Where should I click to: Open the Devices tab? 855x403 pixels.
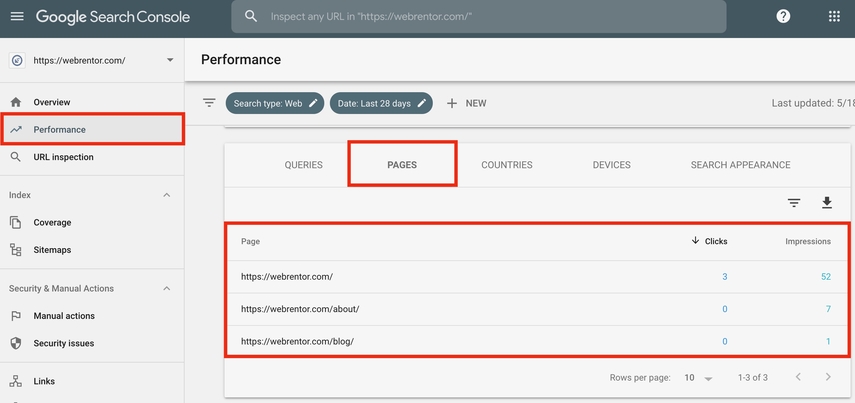pyautogui.click(x=611, y=165)
